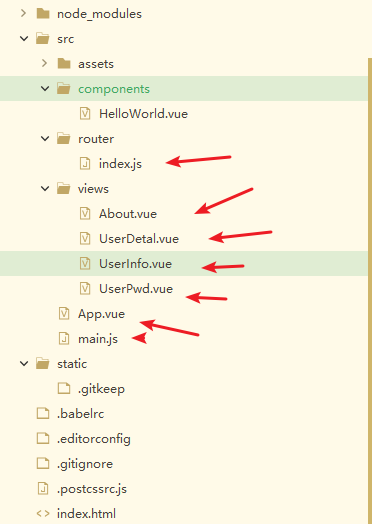Click the Vue file icon beside UserDetal.vue
The width and height of the screenshot is (372, 524).
85,239
